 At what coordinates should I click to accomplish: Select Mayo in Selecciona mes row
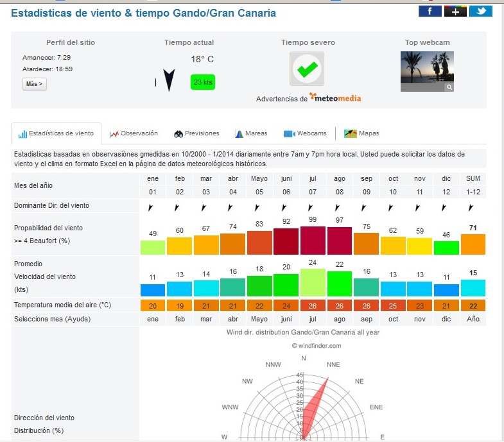coord(259,319)
